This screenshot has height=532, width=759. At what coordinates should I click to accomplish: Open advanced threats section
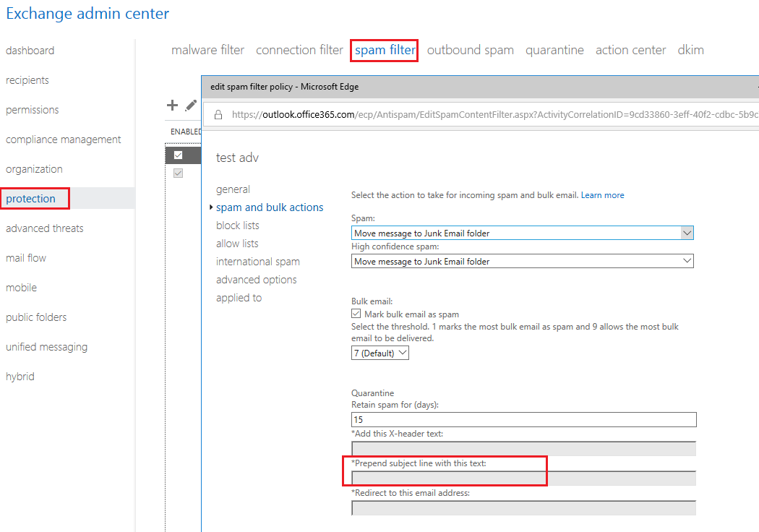45,228
